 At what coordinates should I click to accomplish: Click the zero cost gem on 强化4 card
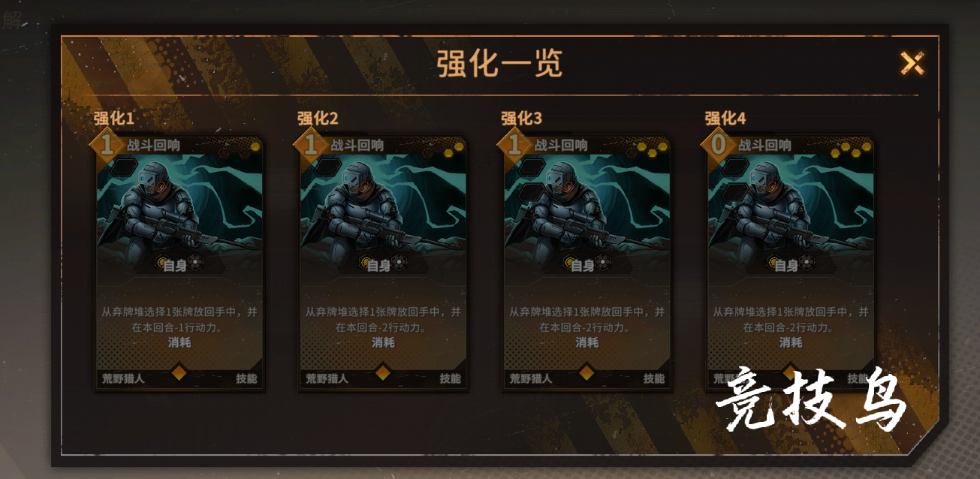[719, 145]
